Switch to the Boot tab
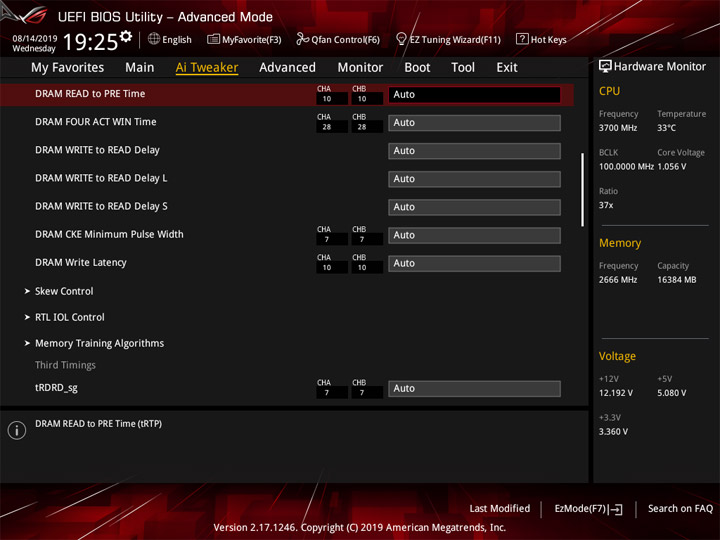 pyautogui.click(x=417, y=68)
